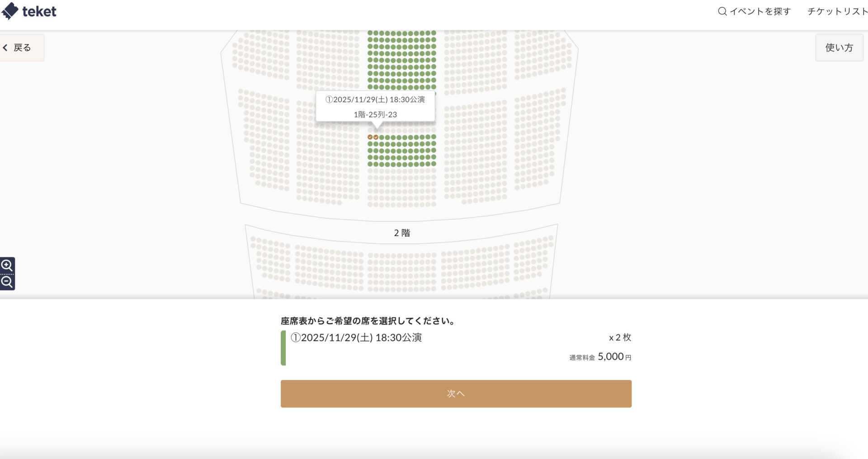
Task: Zoom in on the seat map
Action: click(7, 265)
